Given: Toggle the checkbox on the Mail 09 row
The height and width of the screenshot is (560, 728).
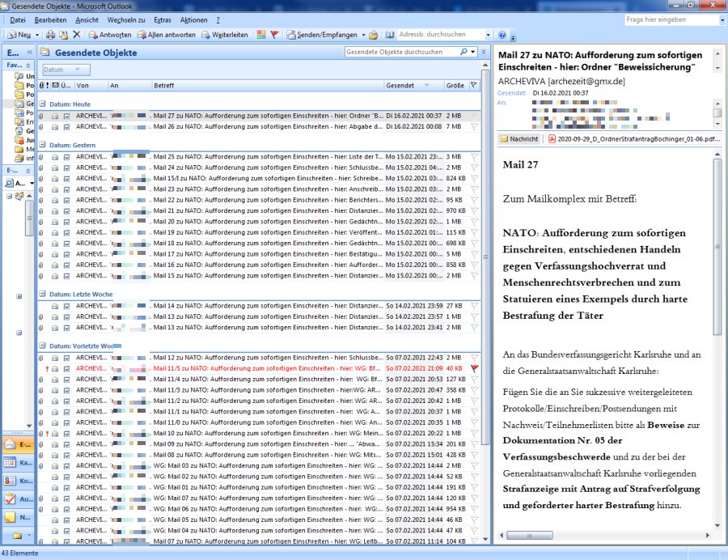Looking at the screenshot, I should [66, 444].
